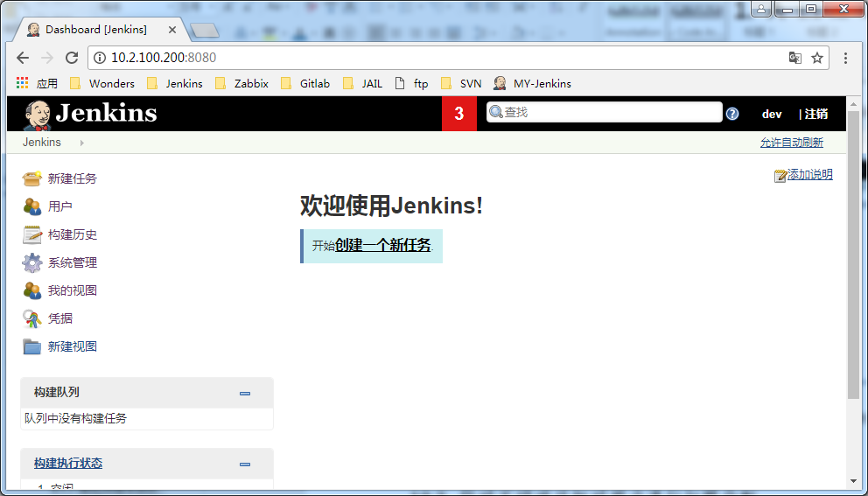Log out with the 注销 link
This screenshot has height=496, width=868.
[x=816, y=114]
